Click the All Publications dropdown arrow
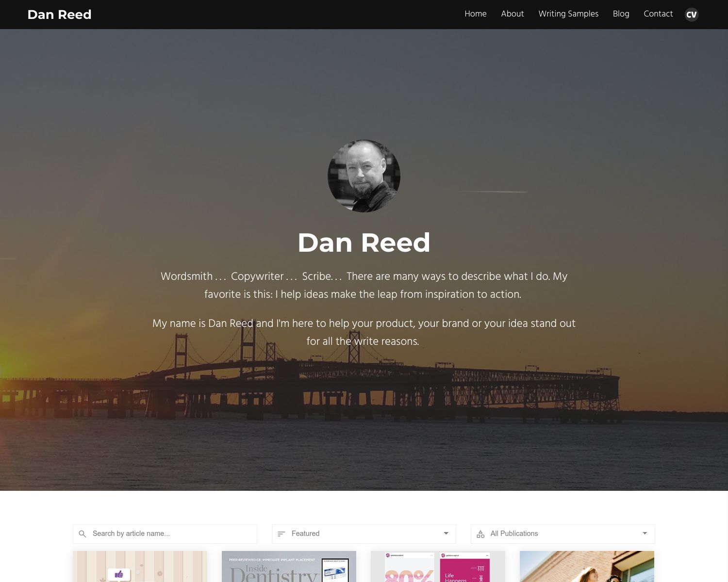 [x=645, y=533]
